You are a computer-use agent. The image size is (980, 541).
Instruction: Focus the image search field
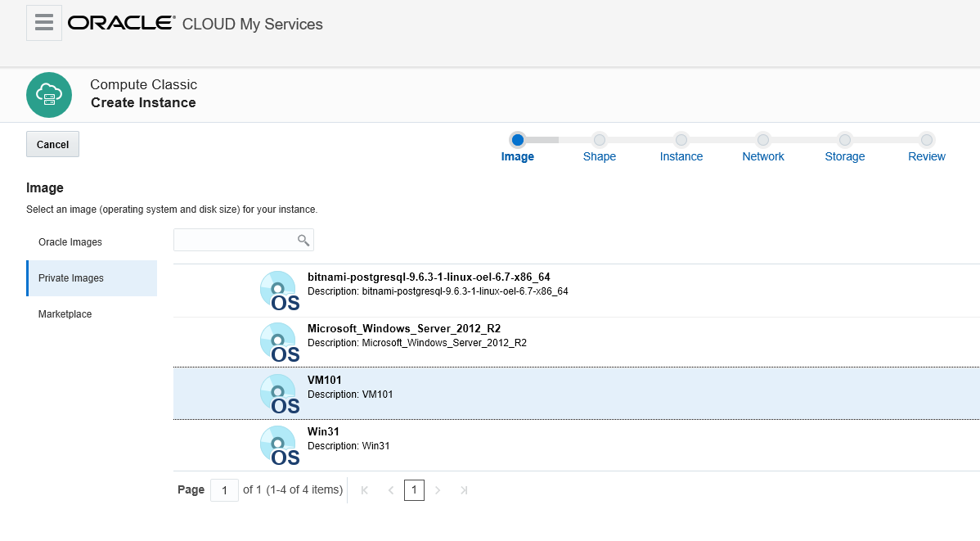click(x=243, y=240)
